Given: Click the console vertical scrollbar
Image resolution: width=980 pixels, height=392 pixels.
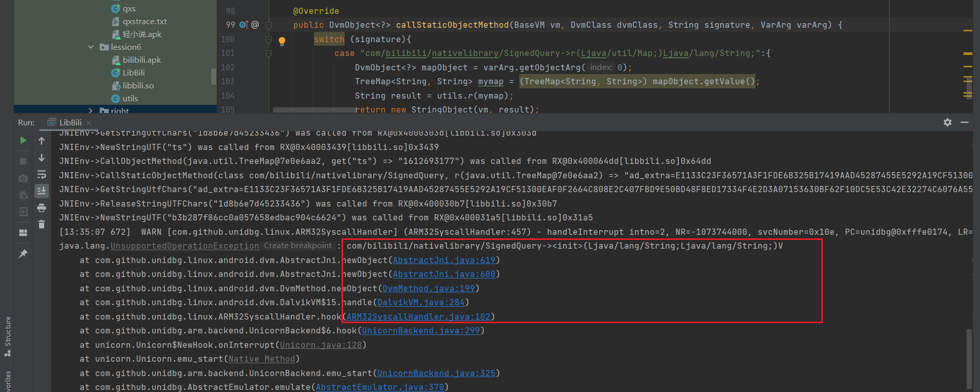Looking at the screenshot, I should tap(969, 359).
